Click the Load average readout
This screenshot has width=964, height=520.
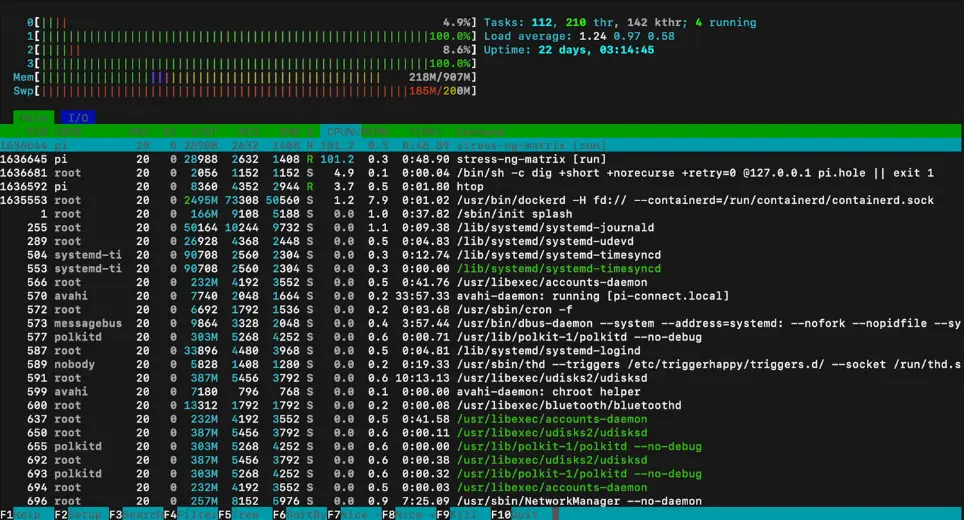click(579, 36)
